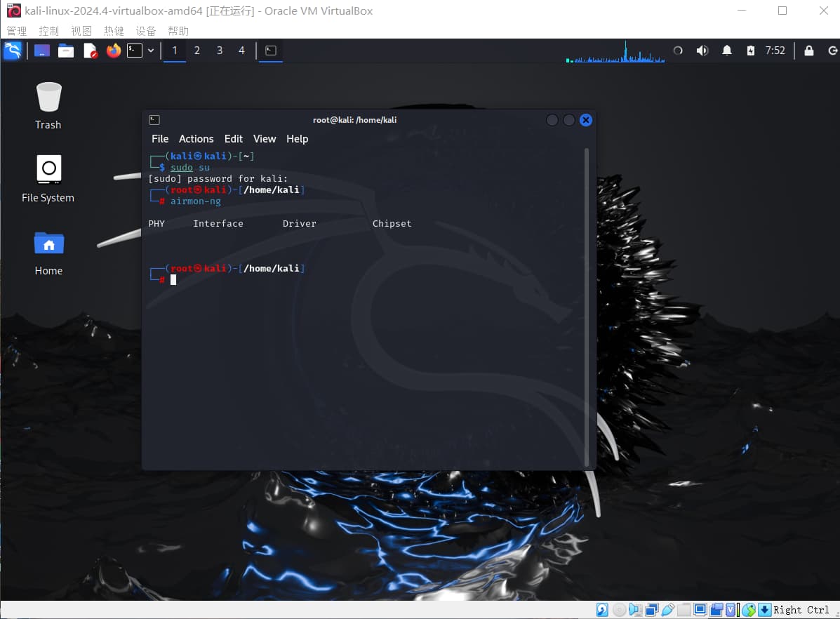Viewport: 840px width, 619px height.
Task: Select the terminal window taskbar button
Action: (x=271, y=51)
